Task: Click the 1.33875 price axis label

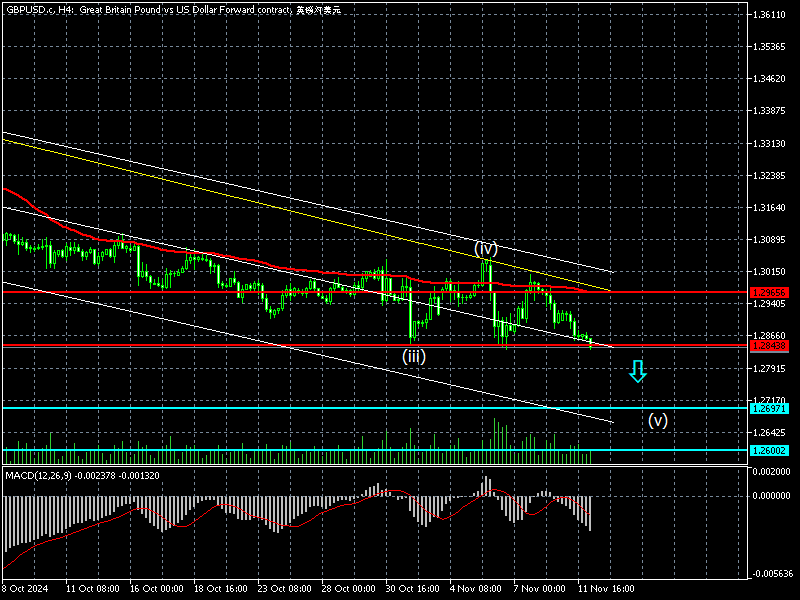Action: click(x=769, y=111)
